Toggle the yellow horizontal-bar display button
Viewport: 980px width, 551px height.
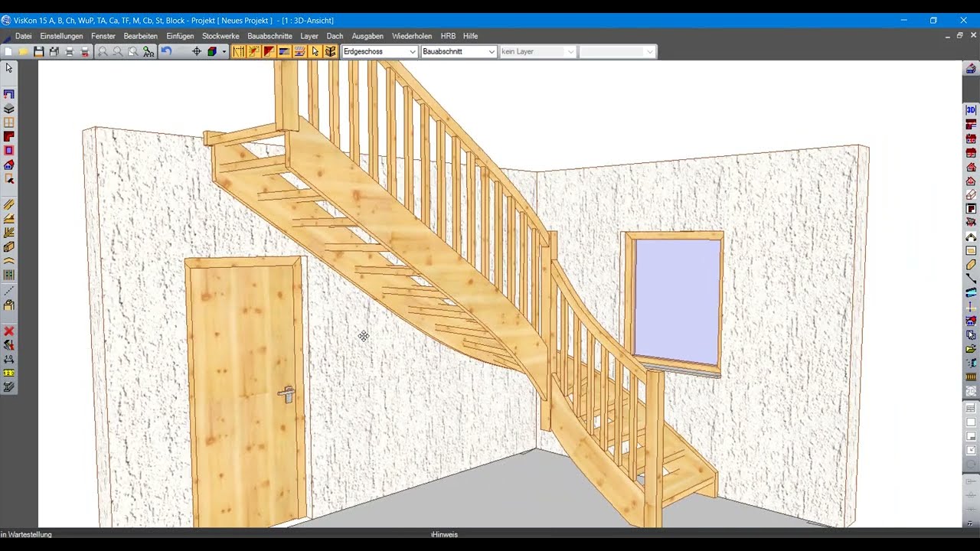point(284,51)
